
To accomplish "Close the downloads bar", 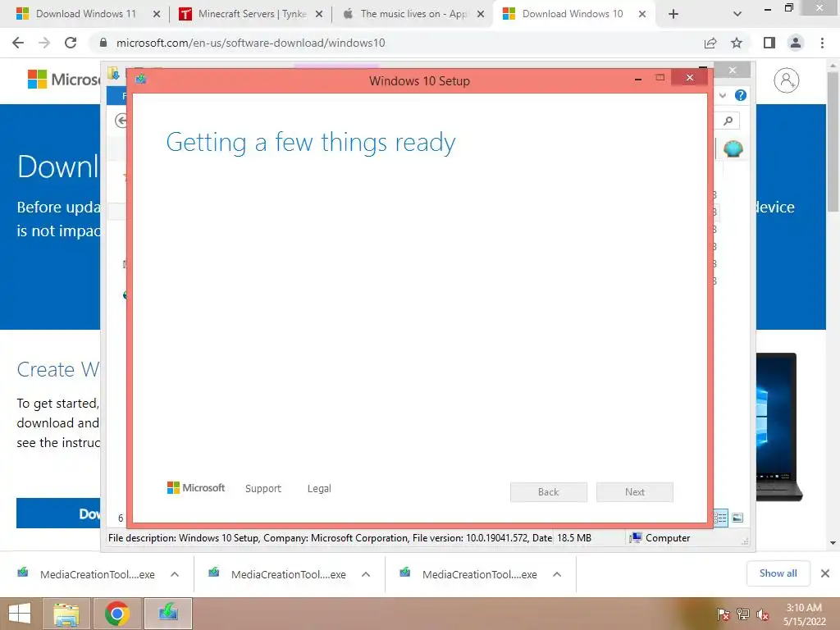I will tap(825, 573).
